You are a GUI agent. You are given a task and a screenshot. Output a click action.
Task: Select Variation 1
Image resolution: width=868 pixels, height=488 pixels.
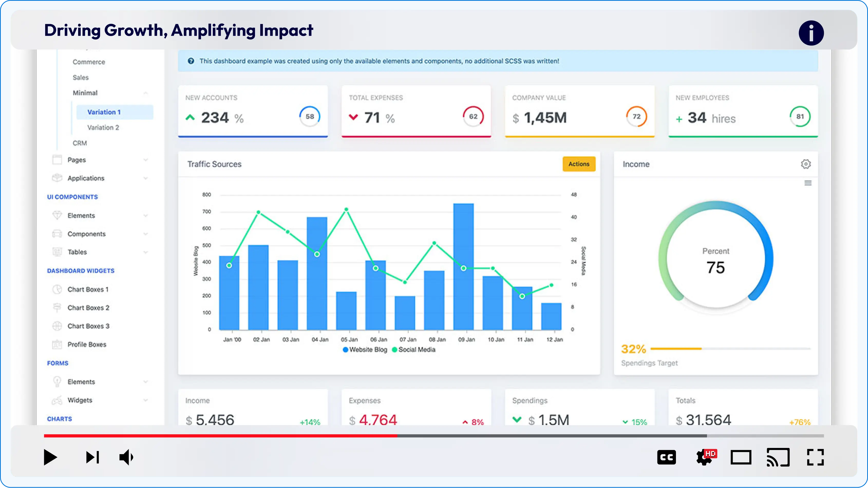(x=115, y=112)
